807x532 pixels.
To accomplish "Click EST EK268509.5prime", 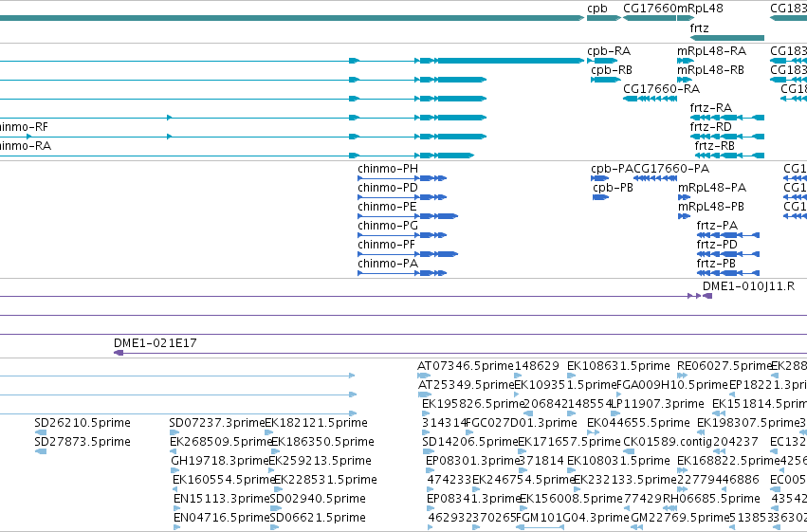I will [x=173, y=451].
